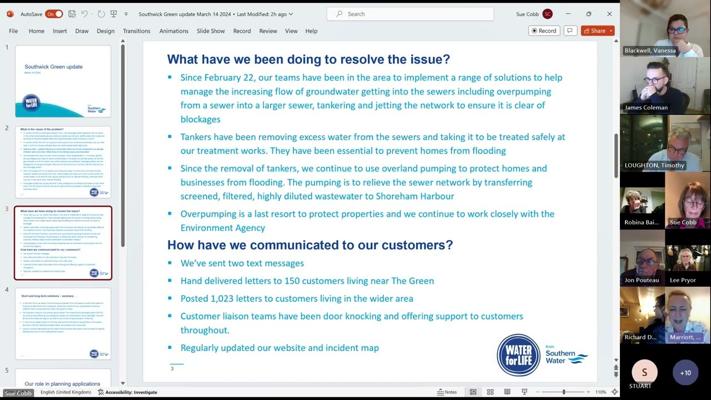Click the Undo arrow icon

click(86, 14)
